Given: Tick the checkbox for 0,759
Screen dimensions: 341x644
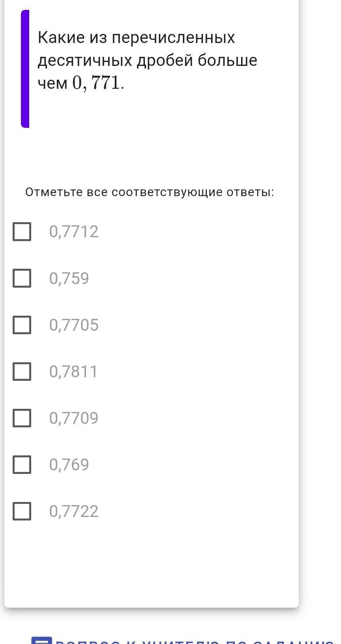Looking at the screenshot, I should tap(22, 278).
